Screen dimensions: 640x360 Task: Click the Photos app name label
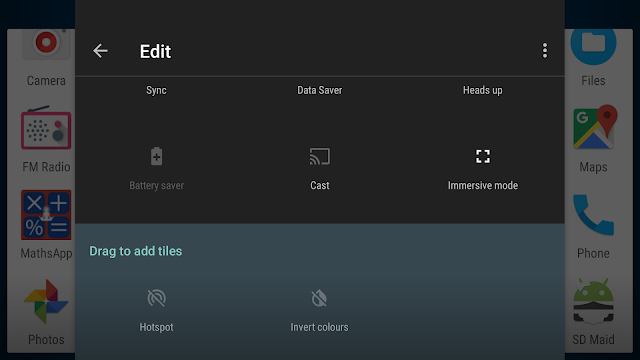(46, 340)
